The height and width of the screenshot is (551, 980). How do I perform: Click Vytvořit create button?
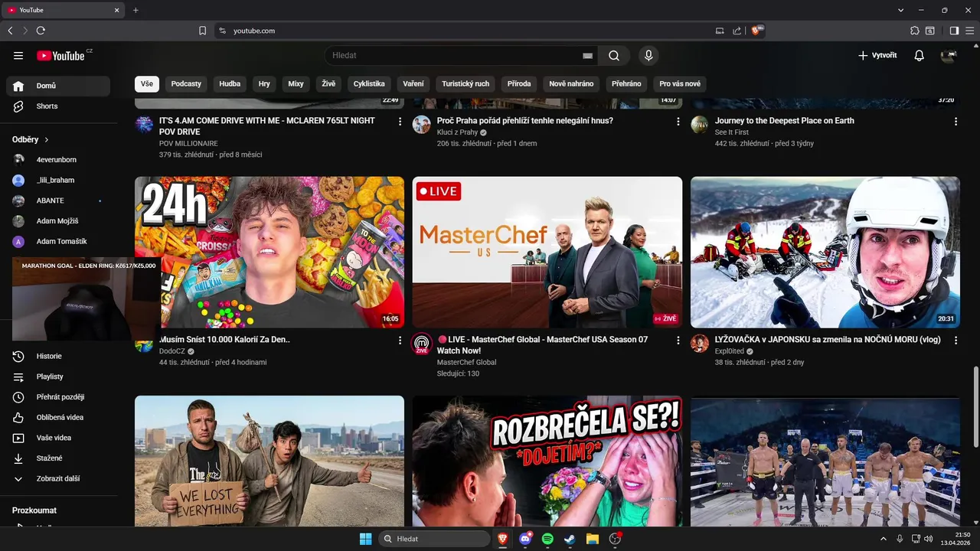877,56
